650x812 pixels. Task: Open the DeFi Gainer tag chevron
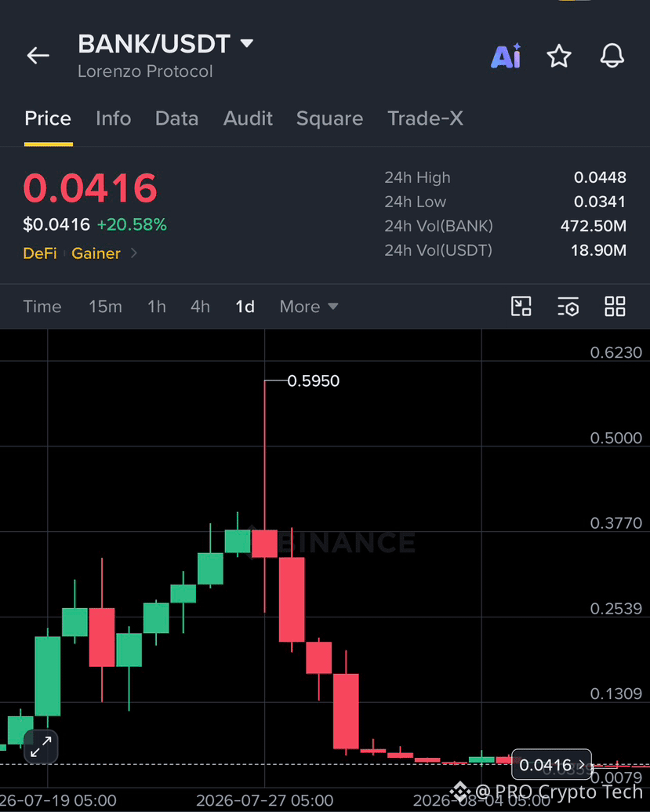134,253
